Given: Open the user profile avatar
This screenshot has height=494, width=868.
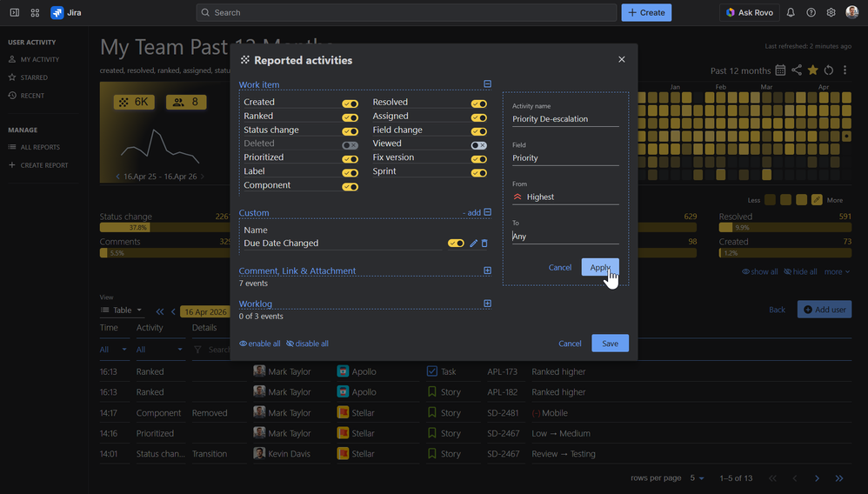Looking at the screenshot, I should [852, 12].
